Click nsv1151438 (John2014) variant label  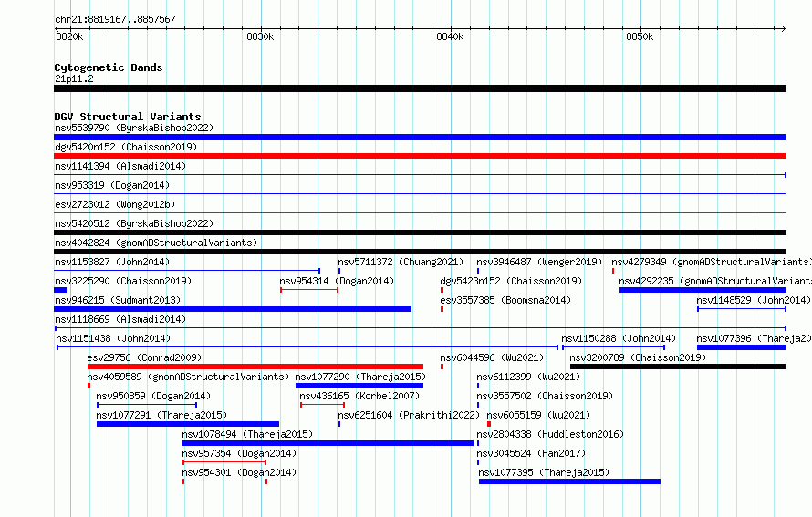(x=113, y=338)
